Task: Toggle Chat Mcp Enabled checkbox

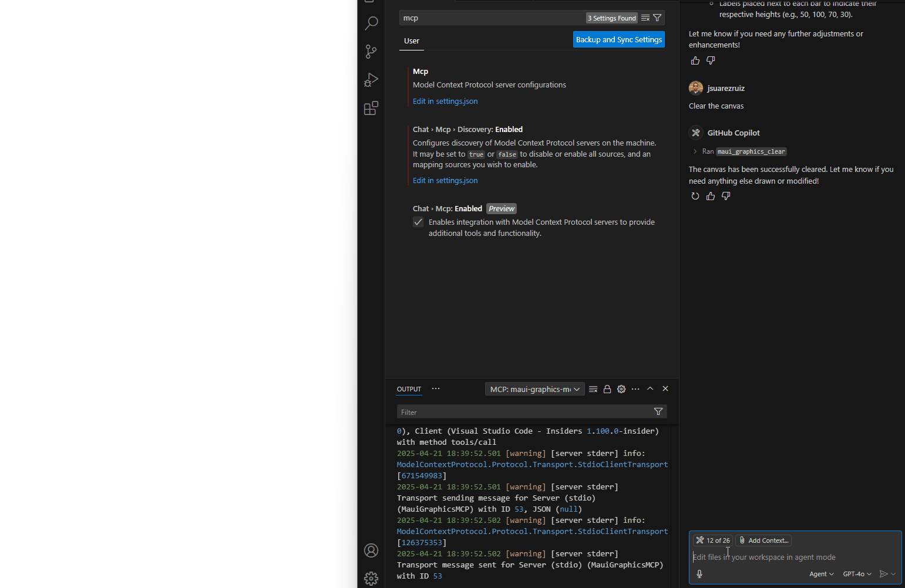Action: pyautogui.click(x=418, y=222)
